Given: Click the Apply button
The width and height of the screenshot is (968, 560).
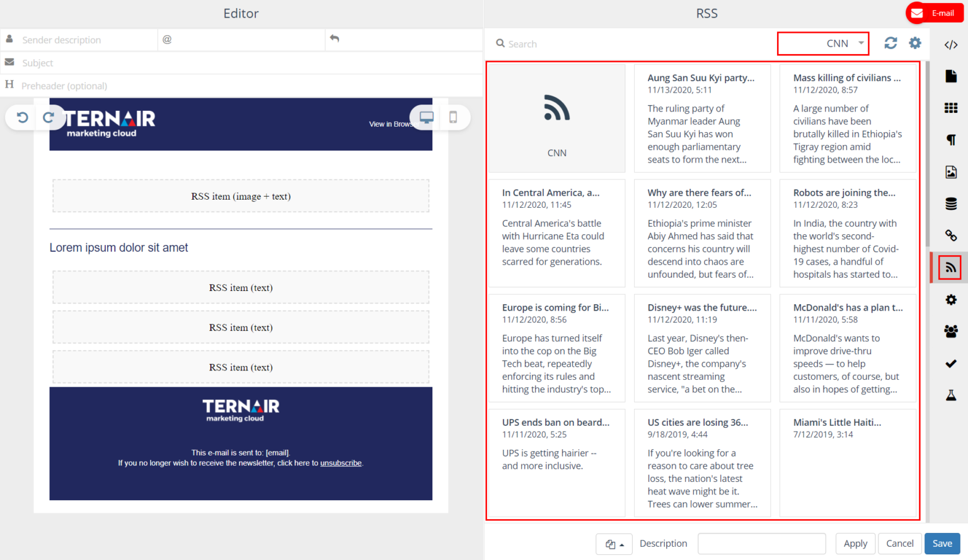Looking at the screenshot, I should click(x=855, y=544).
